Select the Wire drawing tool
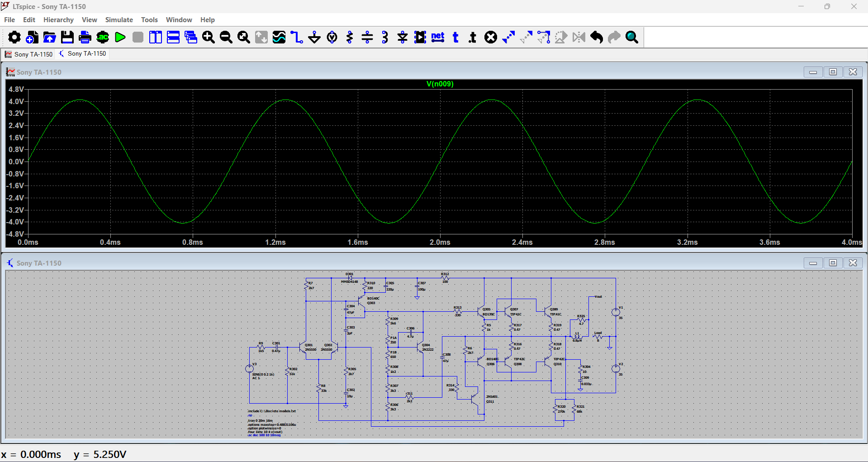Viewport: 868px width, 462px height. pyautogui.click(x=297, y=37)
